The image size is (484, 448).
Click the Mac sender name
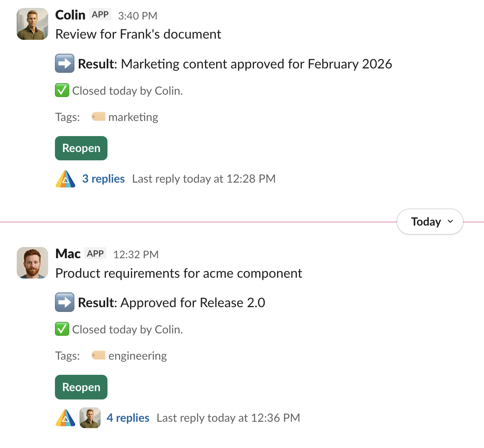coord(68,254)
